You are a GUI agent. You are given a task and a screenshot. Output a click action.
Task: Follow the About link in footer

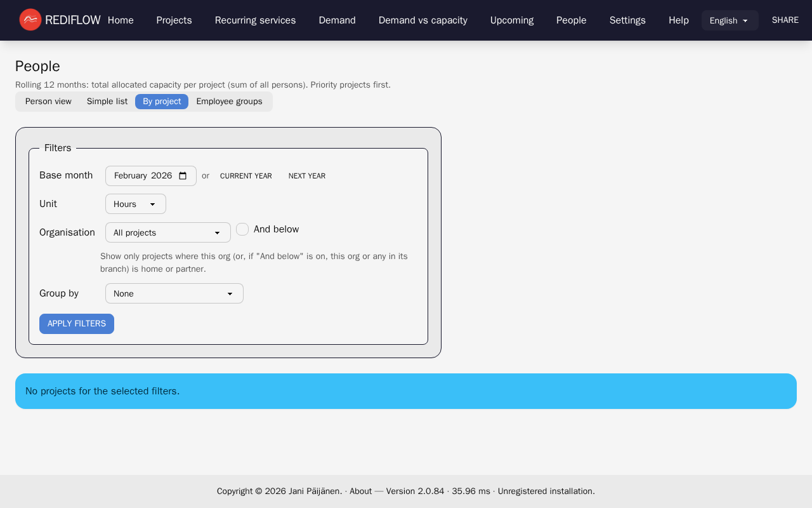pyautogui.click(x=360, y=491)
